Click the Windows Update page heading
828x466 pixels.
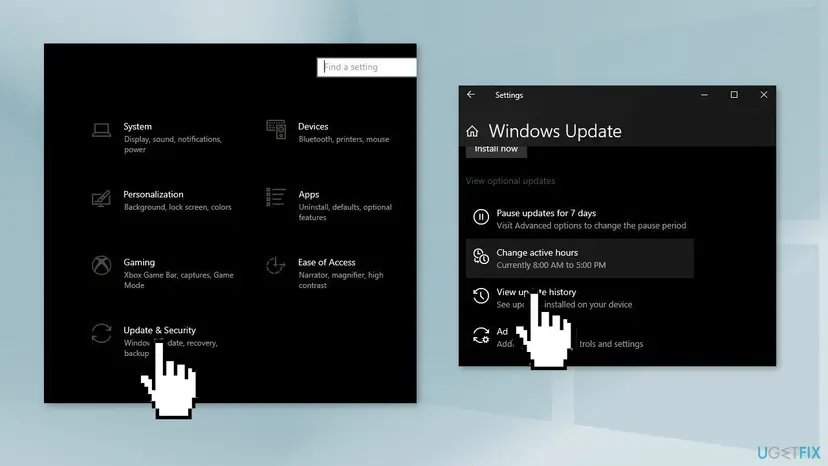(x=554, y=131)
